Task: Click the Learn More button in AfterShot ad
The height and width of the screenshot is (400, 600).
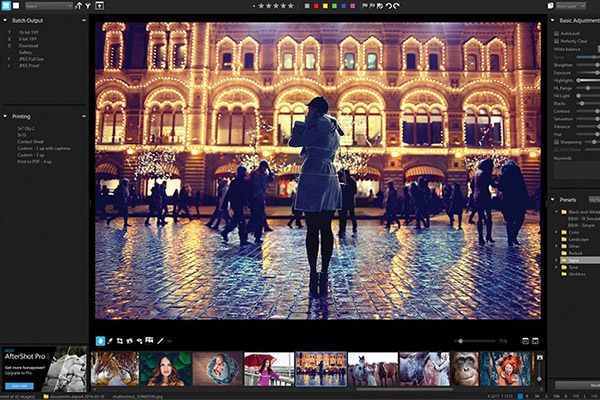Action: pyautogui.click(x=20, y=386)
